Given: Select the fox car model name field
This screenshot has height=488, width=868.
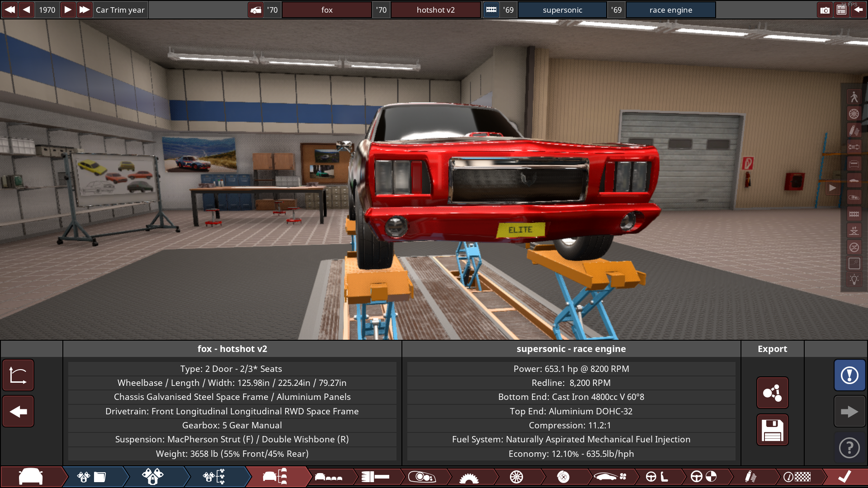Looking at the screenshot, I should 327,9.
